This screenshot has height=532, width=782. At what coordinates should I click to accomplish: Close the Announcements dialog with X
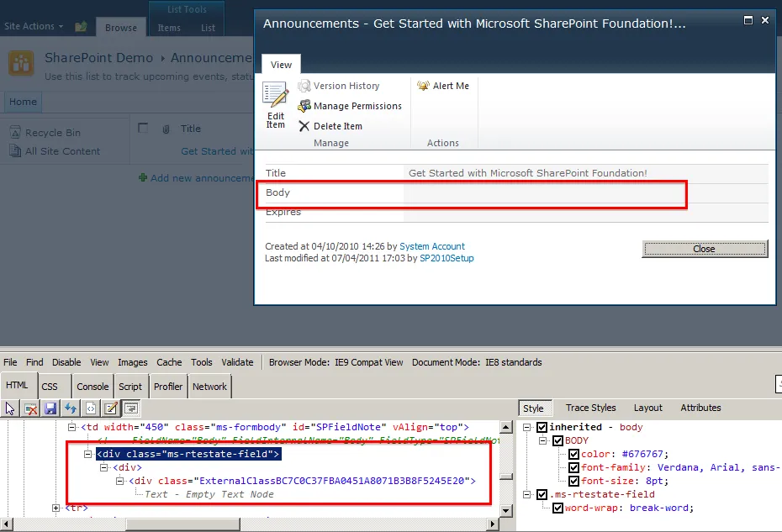tap(765, 20)
